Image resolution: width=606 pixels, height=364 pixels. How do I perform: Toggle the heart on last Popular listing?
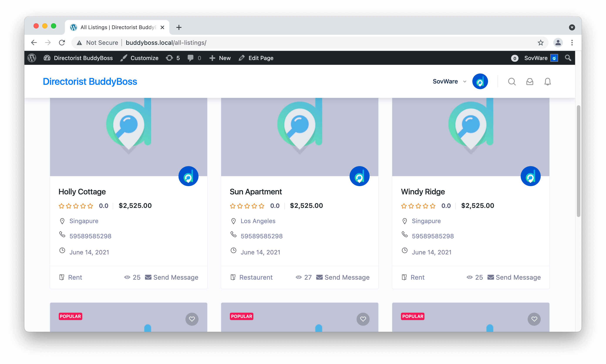click(x=534, y=319)
